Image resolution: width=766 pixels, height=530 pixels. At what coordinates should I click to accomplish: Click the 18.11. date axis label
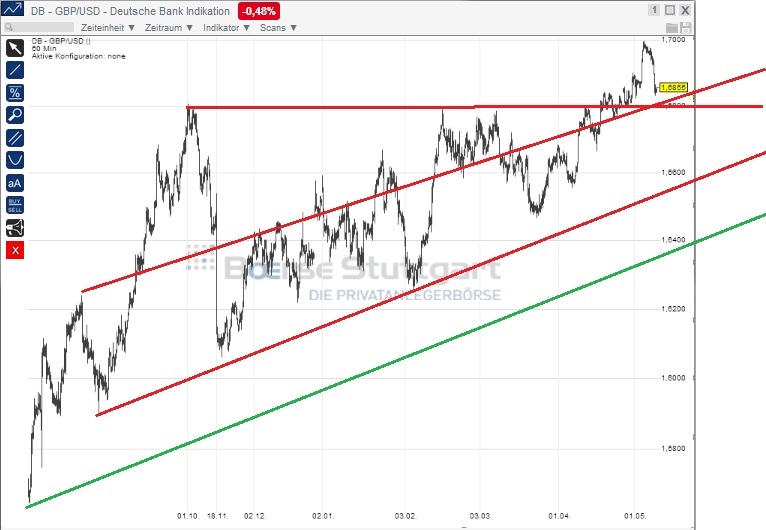tap(218, 516)
